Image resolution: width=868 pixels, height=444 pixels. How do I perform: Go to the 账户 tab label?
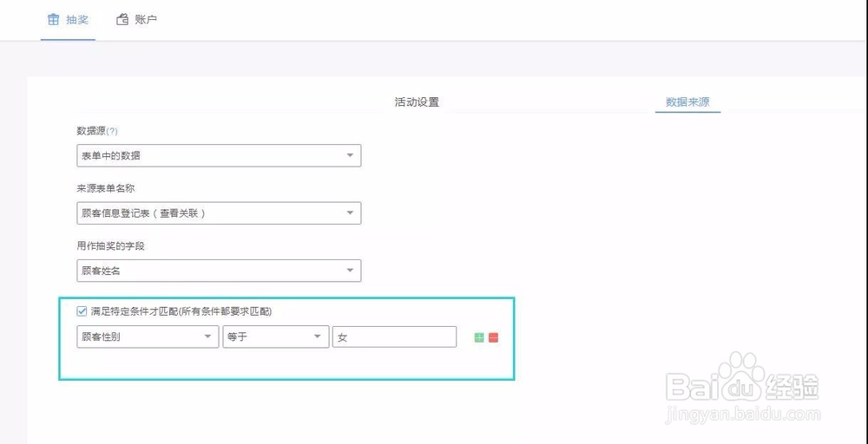point(146,19)
